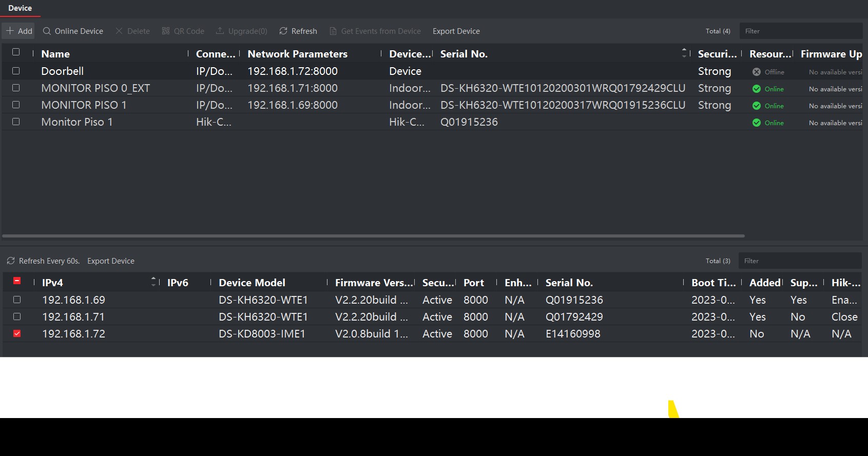The width and height of the screenshot is (868, 456).
Task: Toggle select-all checkbox in online device list
Action: (x=17, y=281)
